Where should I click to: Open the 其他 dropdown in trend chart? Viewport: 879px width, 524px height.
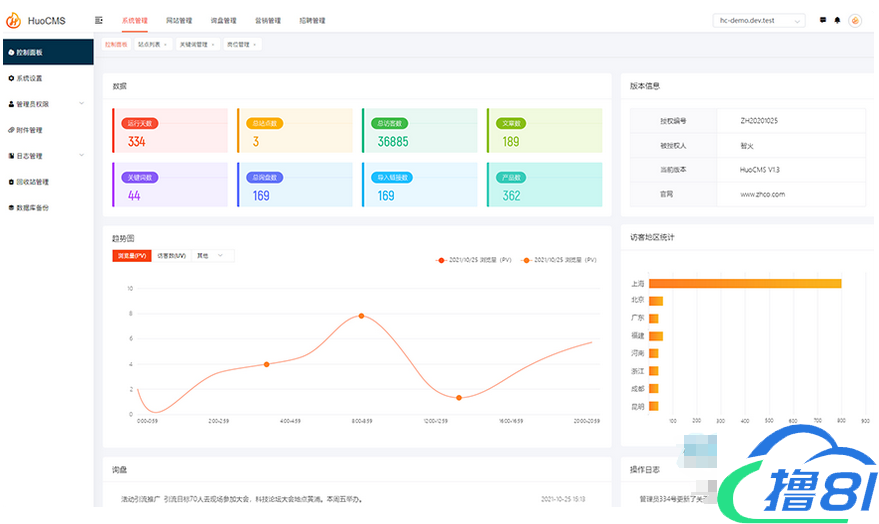coord(213,256)
